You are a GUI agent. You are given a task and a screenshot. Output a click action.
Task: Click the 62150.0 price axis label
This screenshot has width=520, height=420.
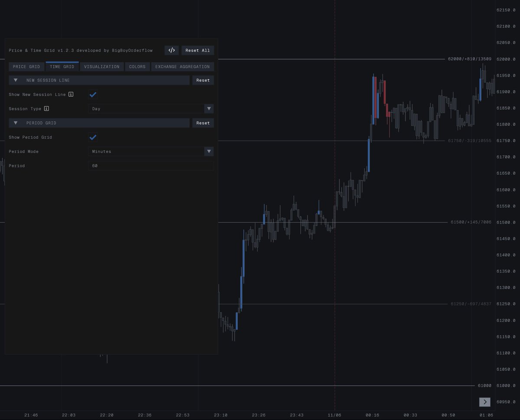[x=506, y=10]
